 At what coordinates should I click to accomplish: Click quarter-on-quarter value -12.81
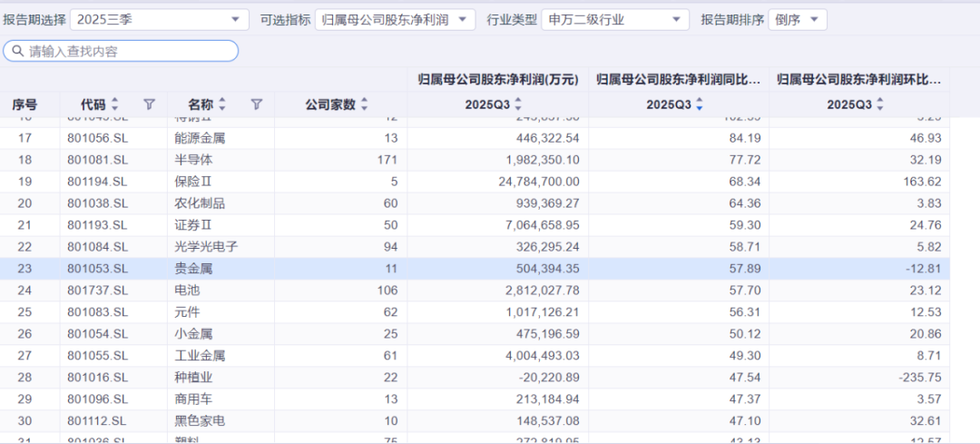pyautogui.click(x=923, y=269)
